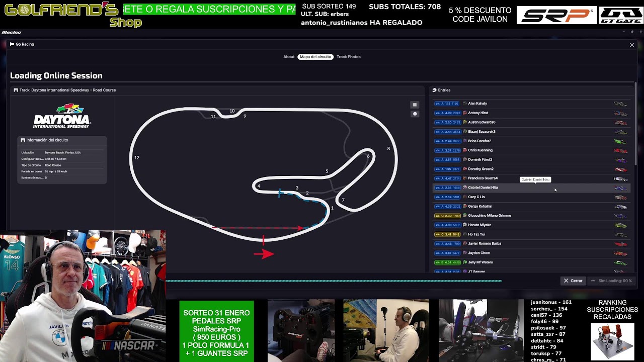Click Francisco Guerra4's white car thumbnail

tap(620, 178)
